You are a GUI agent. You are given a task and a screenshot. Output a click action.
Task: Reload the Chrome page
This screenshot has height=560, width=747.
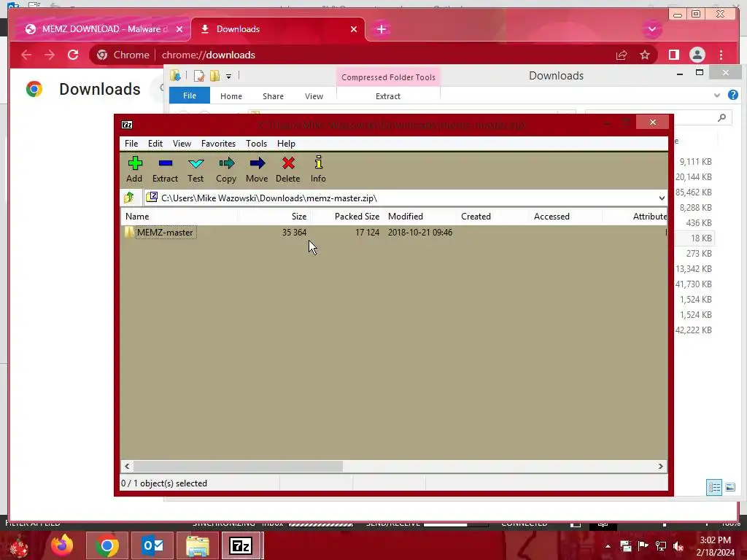tap(73, 55)
